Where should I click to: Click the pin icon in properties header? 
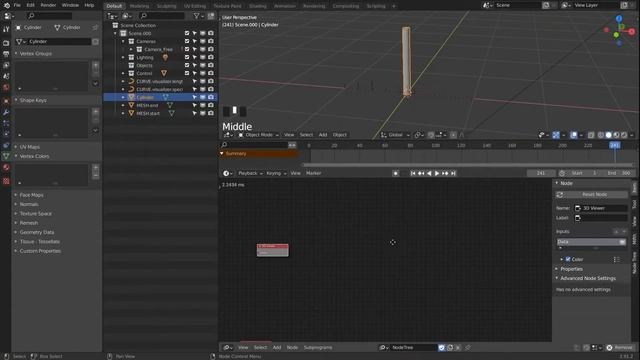pyautogui.click(x=96, y=27)
